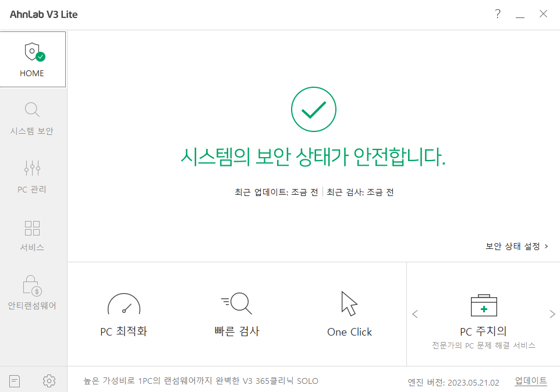The width and height of the screenshot is (560, 392).
Task: Return to the HOME tab
Action: (32, 60)
